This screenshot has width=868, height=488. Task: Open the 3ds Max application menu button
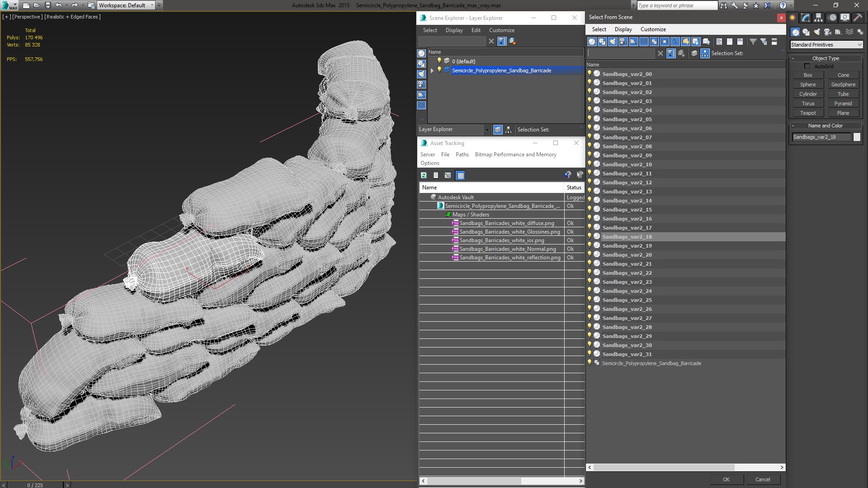click(x=9, y=5)
